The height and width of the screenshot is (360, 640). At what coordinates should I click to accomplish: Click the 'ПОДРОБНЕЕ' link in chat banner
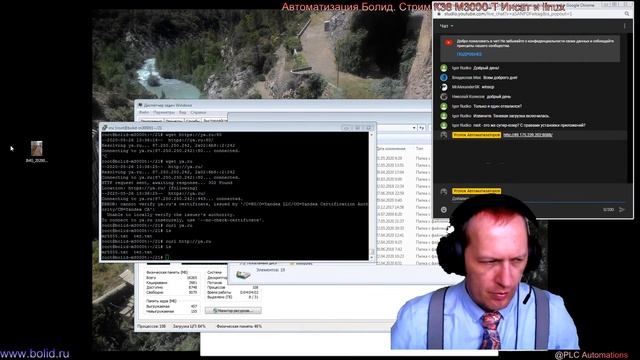469,54
